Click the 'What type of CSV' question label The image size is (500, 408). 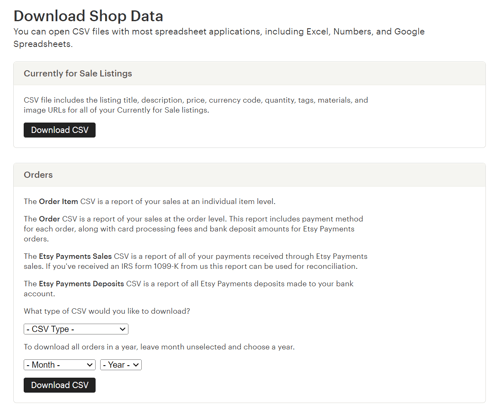(107, 311)
